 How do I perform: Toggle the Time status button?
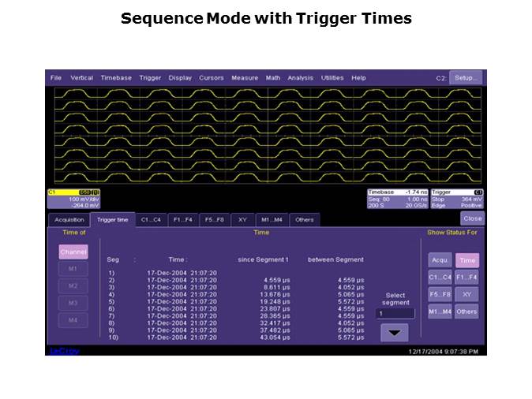point(466,259)
